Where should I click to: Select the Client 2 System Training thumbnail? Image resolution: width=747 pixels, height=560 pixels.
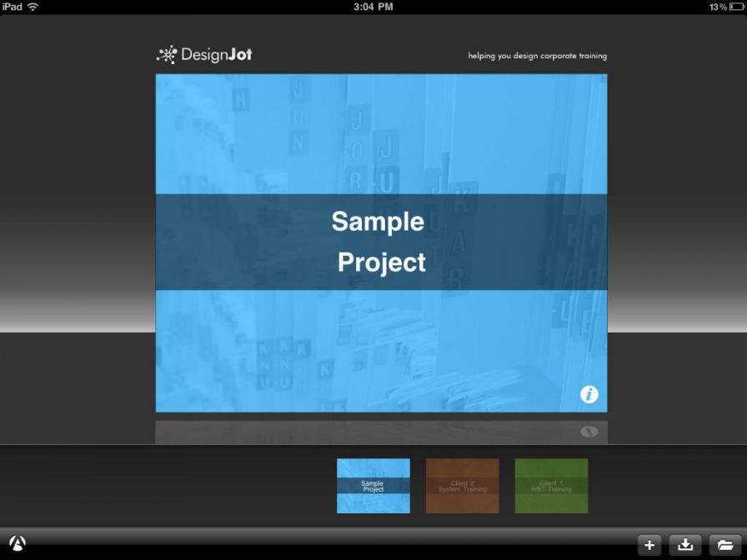pyautogui.click(x=463, y=486)
